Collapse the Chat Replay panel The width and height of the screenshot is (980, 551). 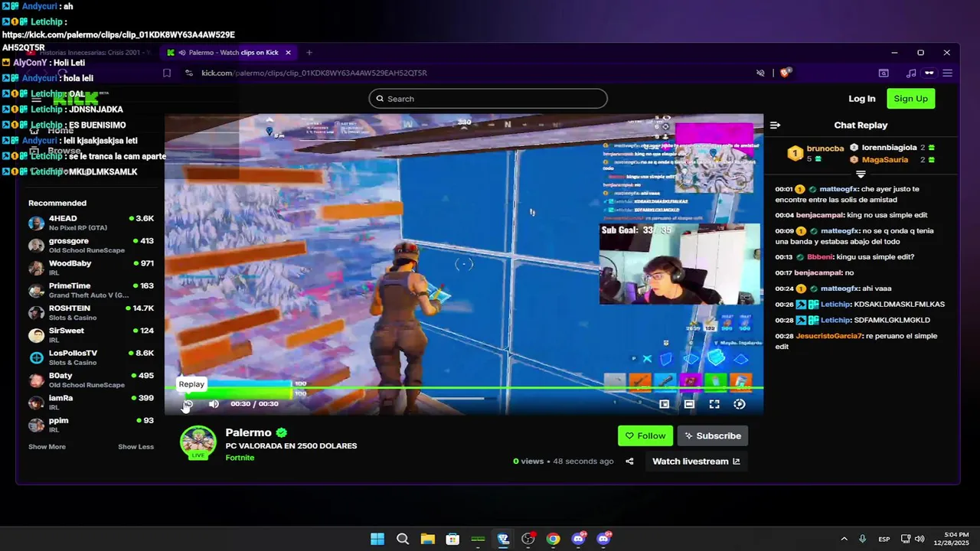(775, 126)
